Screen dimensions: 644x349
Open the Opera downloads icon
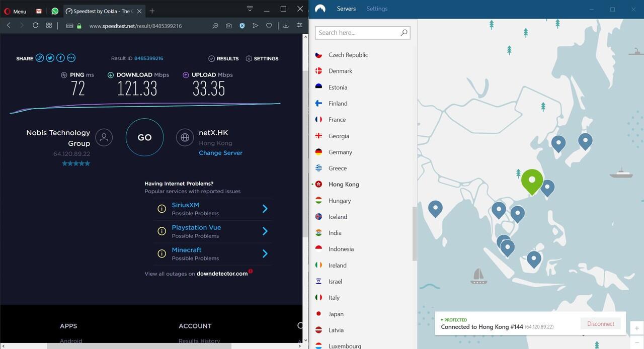coord(286,26)
